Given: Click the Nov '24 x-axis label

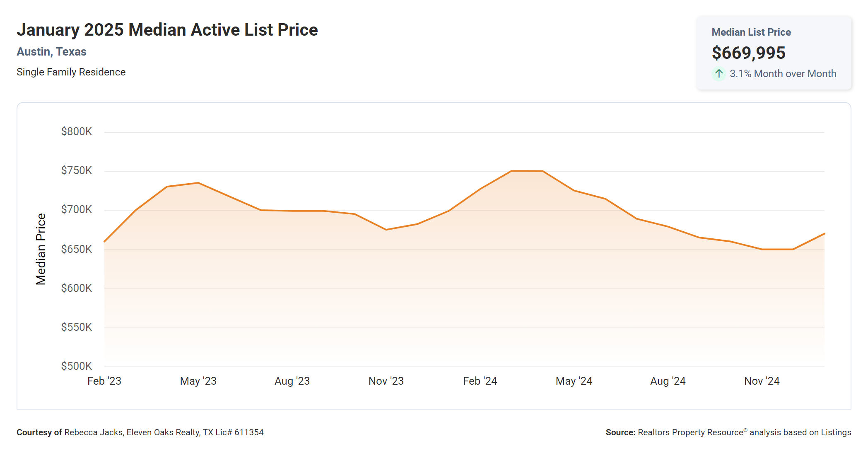Looking at the screenshot, I should pyautogui.click(x=762, y=381).
